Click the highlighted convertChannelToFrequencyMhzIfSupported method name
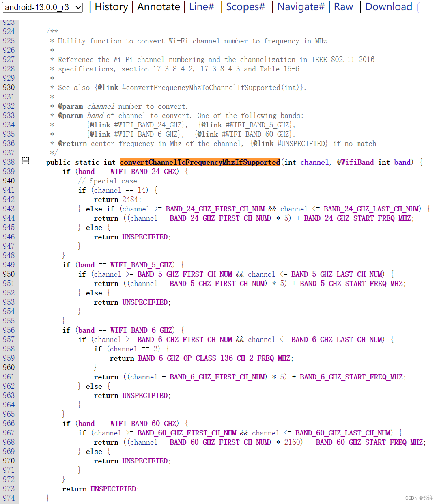Screen dimensions: 439x504 tap(200, 162)
